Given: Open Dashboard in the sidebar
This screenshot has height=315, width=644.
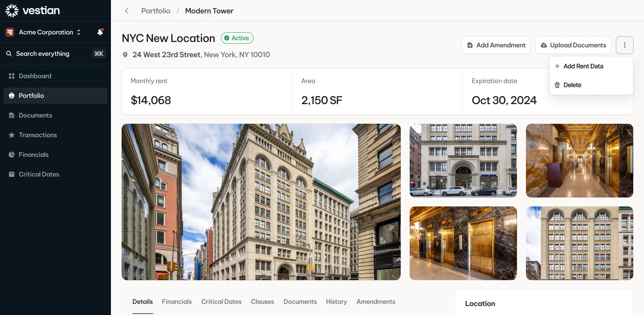Looking at the screenshot, I should (x=55, y=76).
